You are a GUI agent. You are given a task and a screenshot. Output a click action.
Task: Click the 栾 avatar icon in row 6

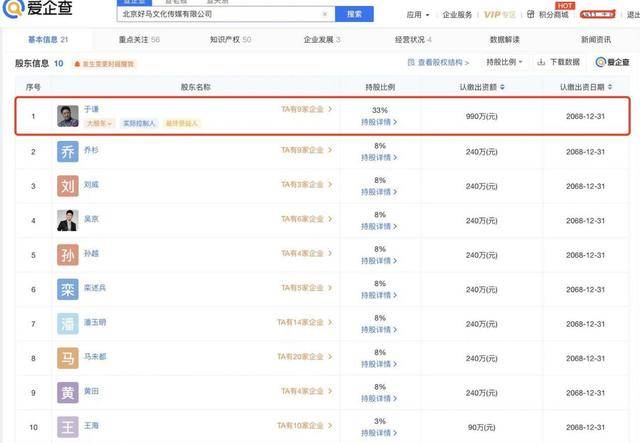coord(68,289)
